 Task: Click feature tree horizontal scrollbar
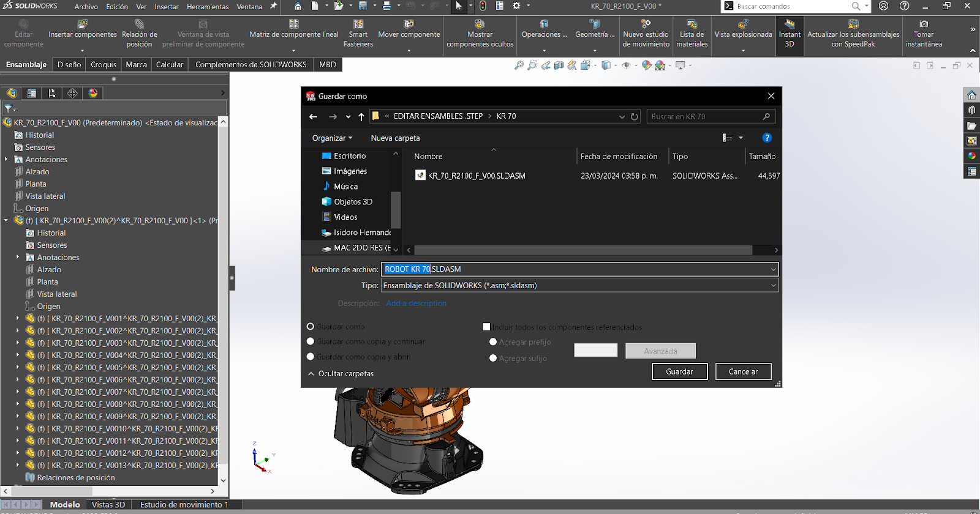pyautogui.click(x=52, y=491)
